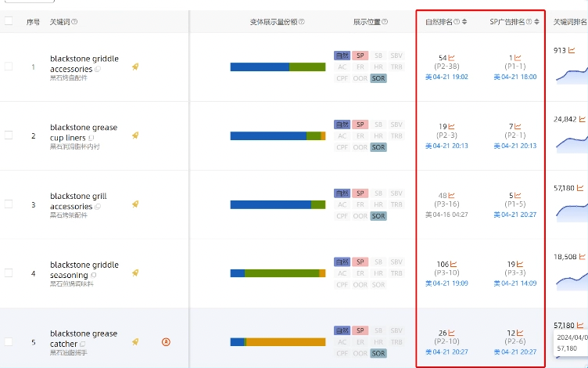Open trend chart icon beside natural rank 26
The image size is (588, 368).
451,333
